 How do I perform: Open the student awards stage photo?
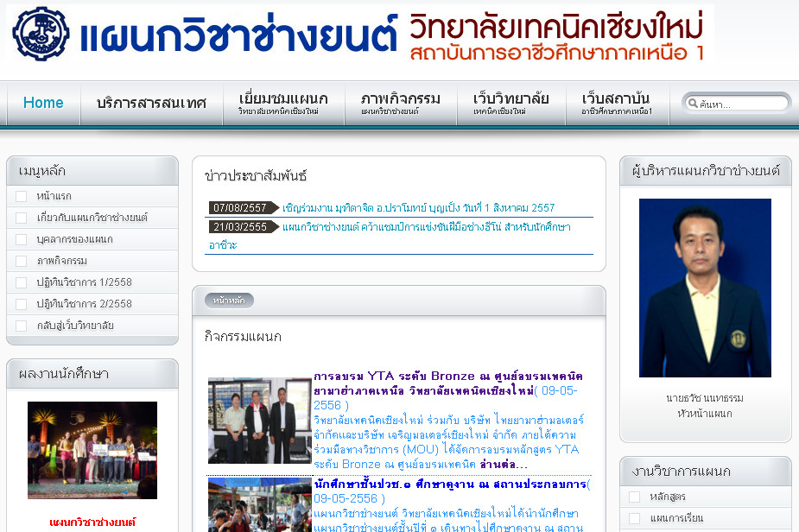92,451
